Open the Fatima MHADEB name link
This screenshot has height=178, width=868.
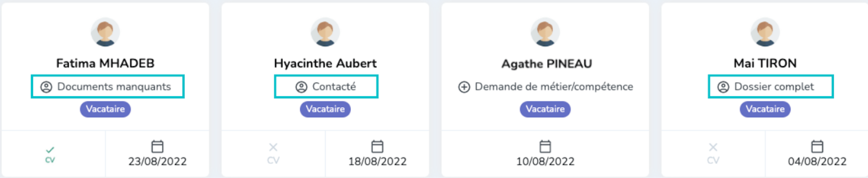[x=105, y=63]
